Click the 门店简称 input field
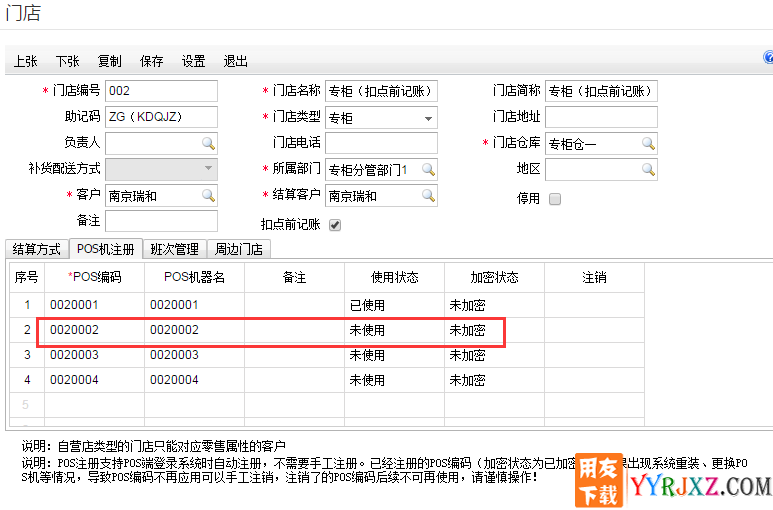773x510 pixels. (601, 91)
